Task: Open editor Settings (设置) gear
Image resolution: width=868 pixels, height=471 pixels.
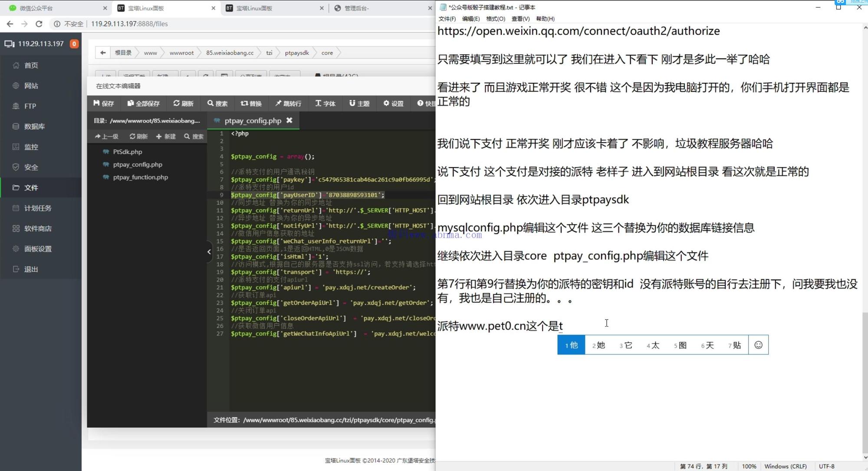Action: 393,103
